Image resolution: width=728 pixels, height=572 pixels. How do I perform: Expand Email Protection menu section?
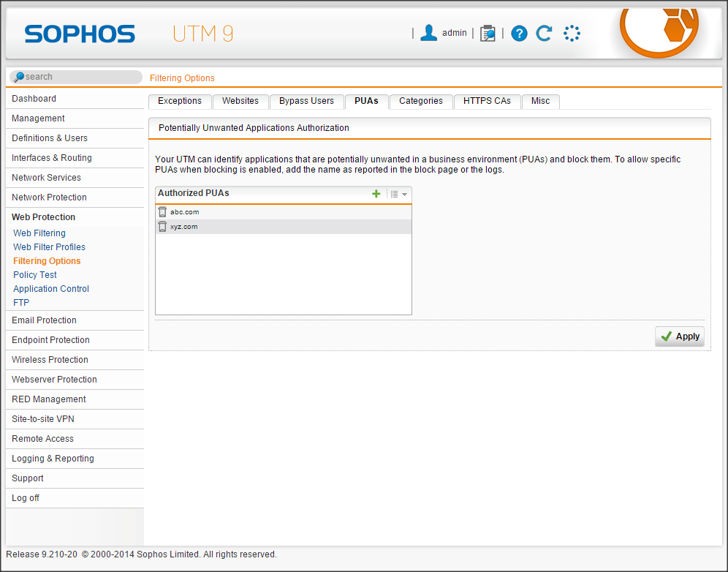click(x=44, y=320)
